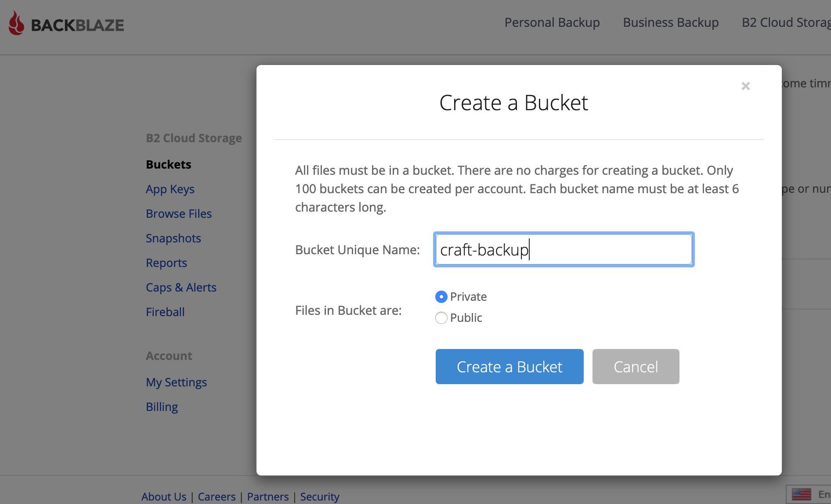Image resolution: width=831 pixels, height=504 pixels.
Task: Click the BACKBLAZE wordmark text
Action: [78, 25]
